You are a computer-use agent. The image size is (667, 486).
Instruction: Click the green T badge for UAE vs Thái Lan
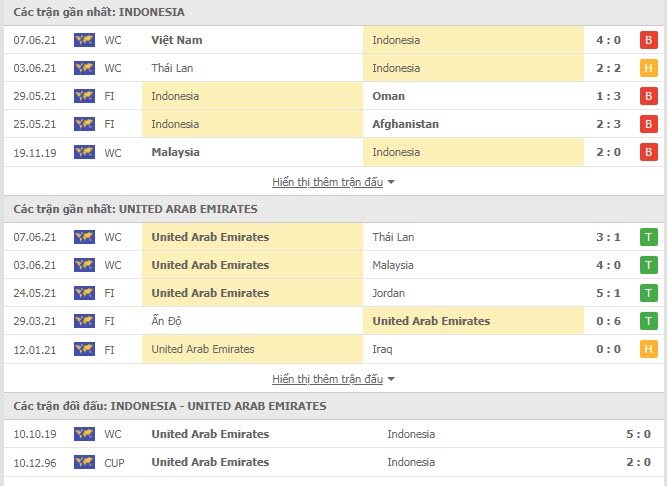tap(648, 237)
